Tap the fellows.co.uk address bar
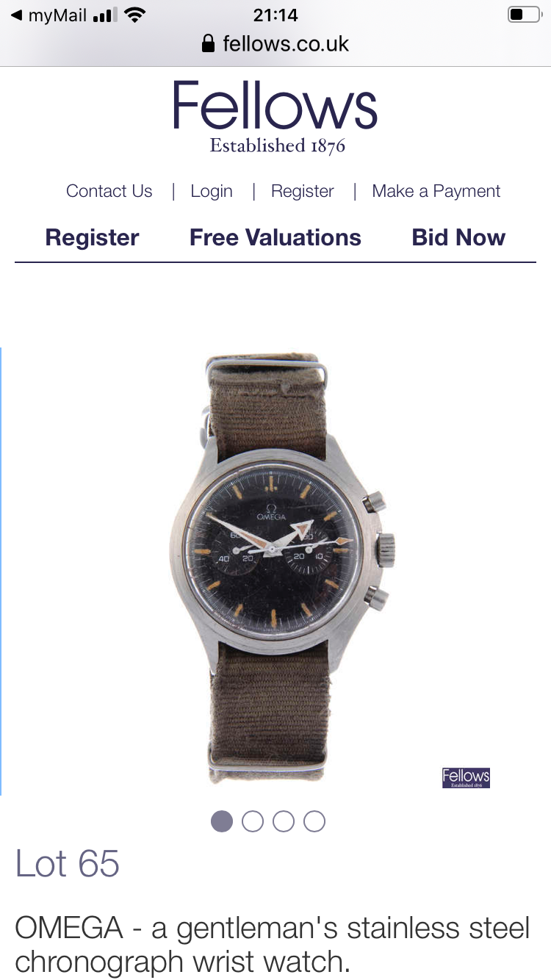Screen dimensions: 551x980 click(275, 43)
